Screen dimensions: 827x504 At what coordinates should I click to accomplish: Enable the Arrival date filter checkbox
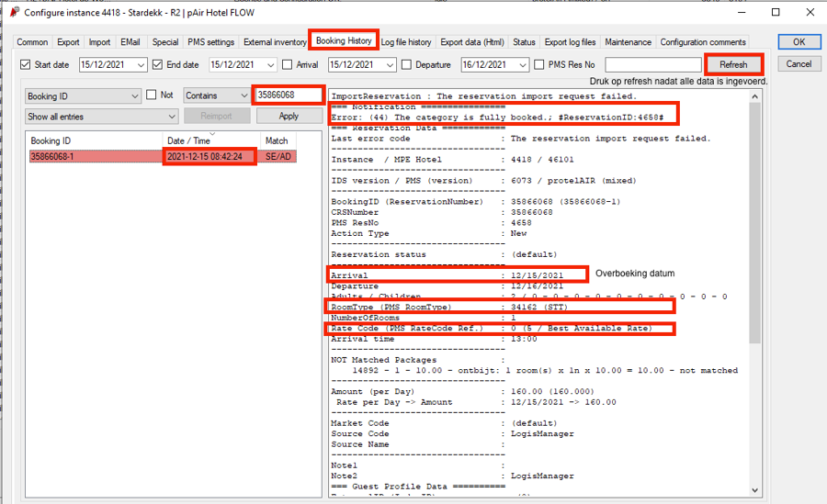287,65
